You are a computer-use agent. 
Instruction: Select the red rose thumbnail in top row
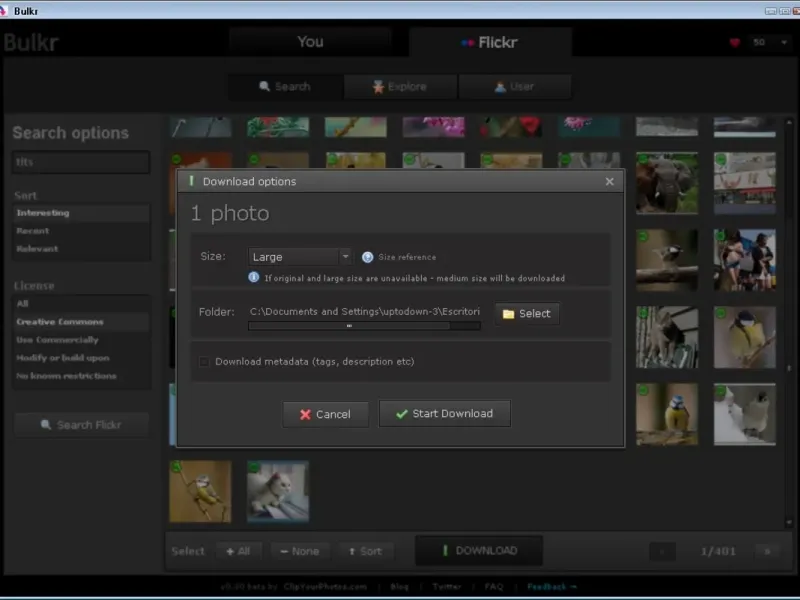pyautogui.click(x=511, y=127)
